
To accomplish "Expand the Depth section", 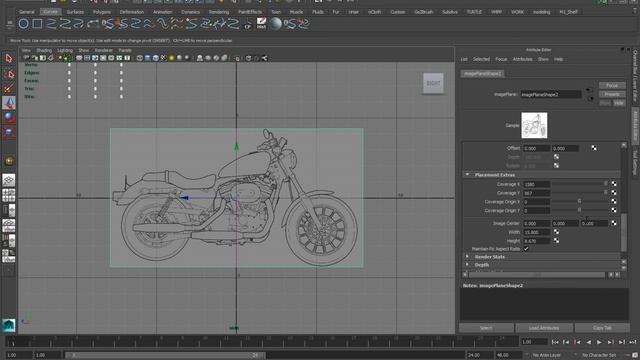I will tap(468, 264).
